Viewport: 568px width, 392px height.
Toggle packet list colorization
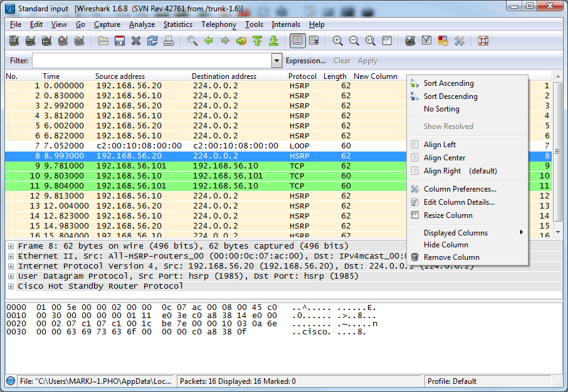click(297, 41)
